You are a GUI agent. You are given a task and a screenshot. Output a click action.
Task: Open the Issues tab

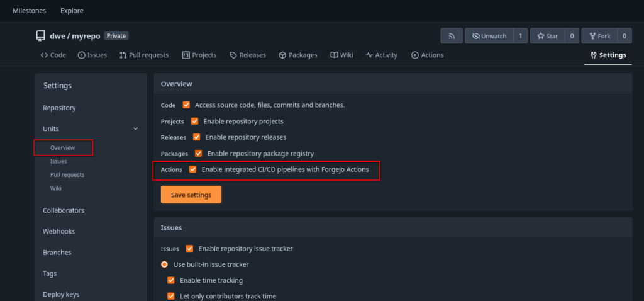coord(92,55)
